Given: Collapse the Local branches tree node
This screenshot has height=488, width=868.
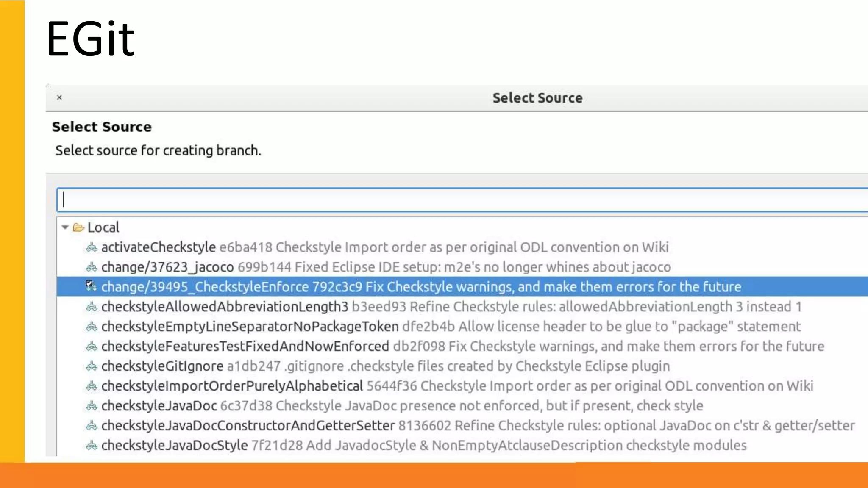Looking at the screenshot, I should 65,227.
